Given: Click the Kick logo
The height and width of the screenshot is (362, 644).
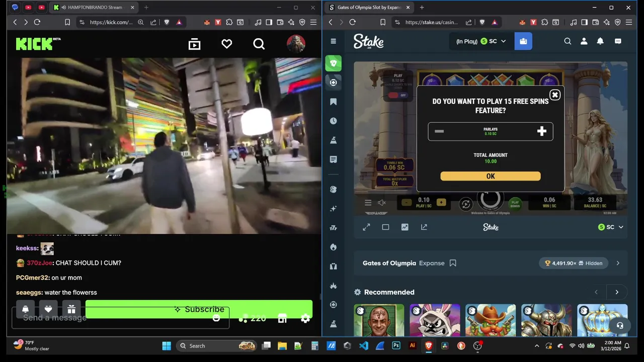Looking at the screenshot, I should [x=38, y=44].
